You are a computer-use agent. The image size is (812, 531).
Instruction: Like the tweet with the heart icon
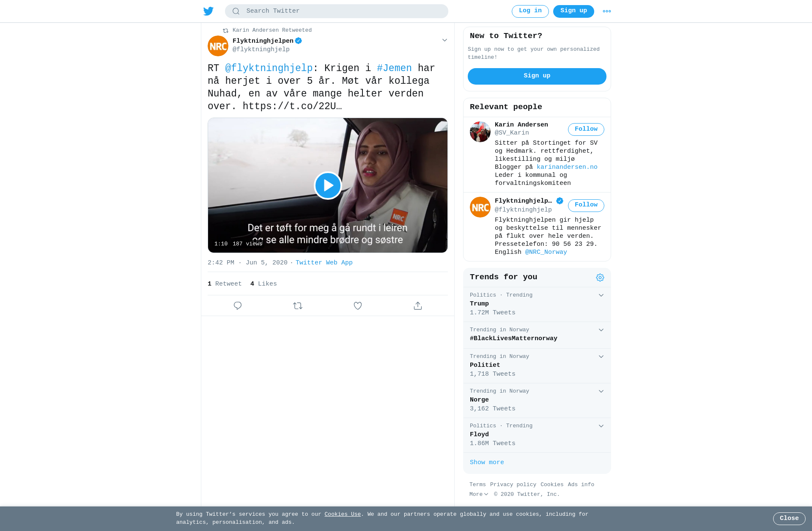pyautogui.click(x=358, y=305)
